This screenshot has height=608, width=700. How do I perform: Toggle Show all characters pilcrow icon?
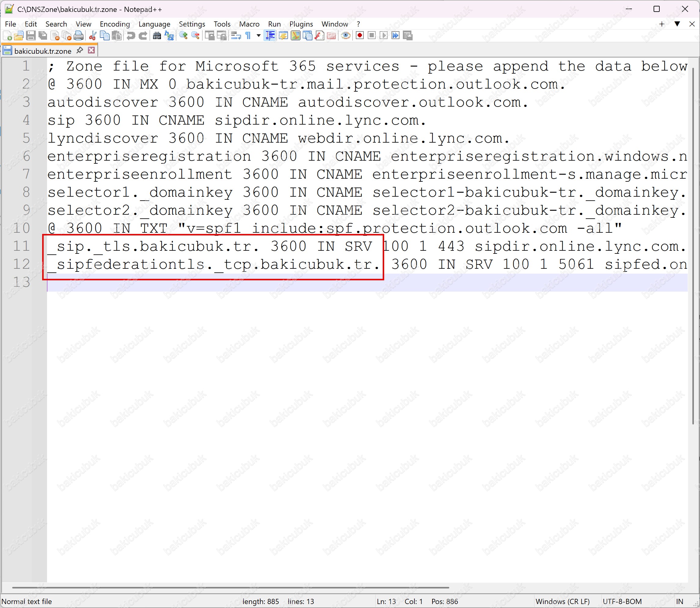point(248,36)
